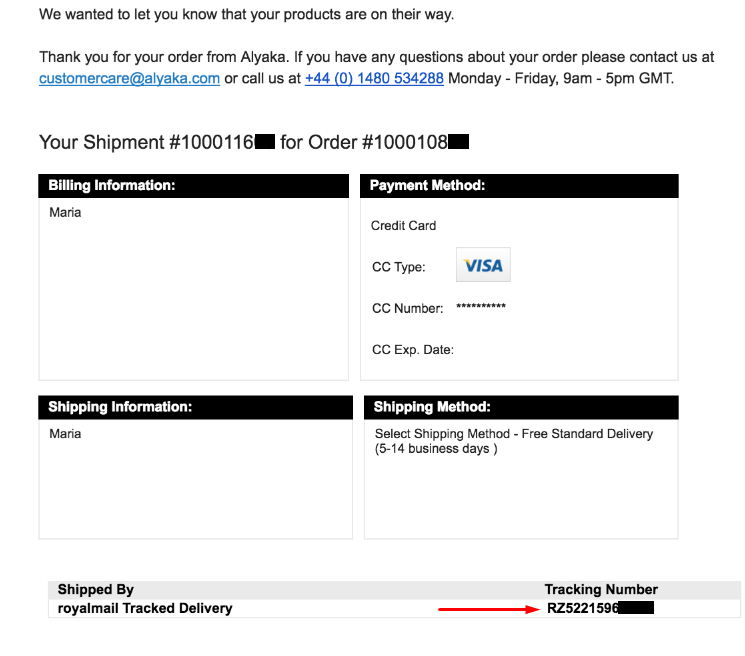The image size is (745, 656).
Task: Click the Free Standard Delivery text
Action: [587, 434]
